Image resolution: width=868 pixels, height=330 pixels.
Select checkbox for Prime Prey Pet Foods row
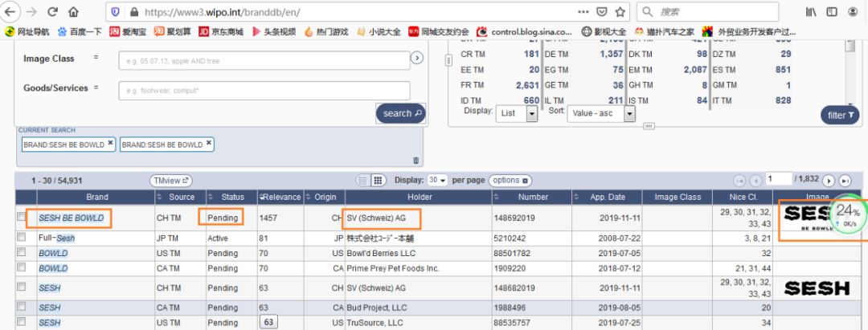(22, 267)
